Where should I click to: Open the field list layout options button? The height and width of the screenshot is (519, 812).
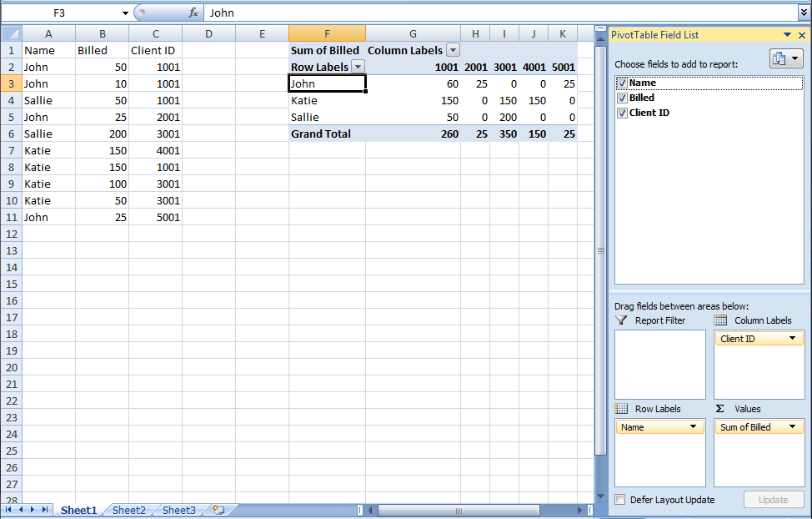pos(785,58)
